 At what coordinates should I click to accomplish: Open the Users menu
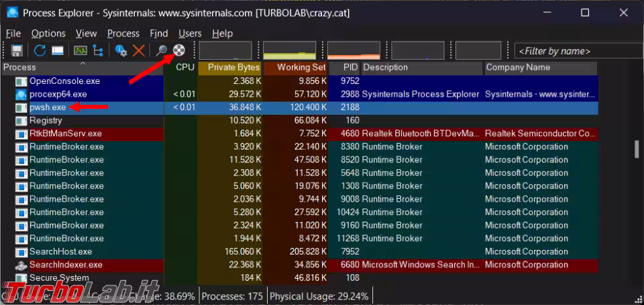pyautogui.click(x=190, y=34)
